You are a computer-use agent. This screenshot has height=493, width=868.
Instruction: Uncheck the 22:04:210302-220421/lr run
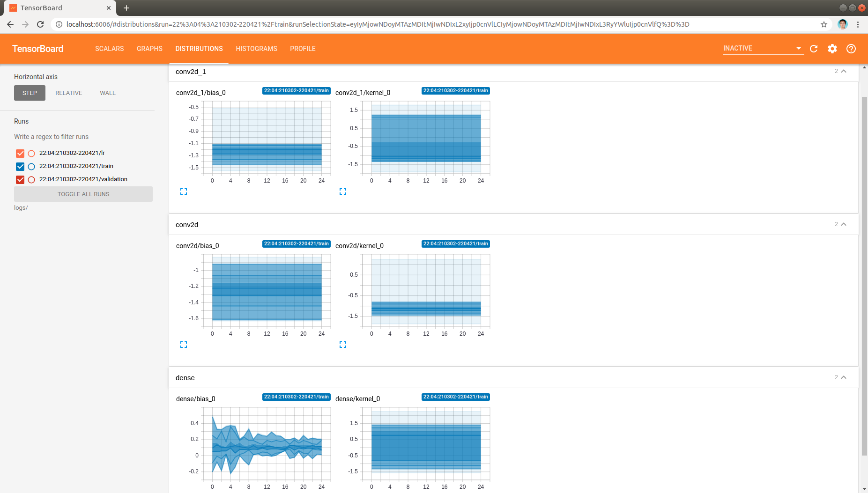pyautogui.click(x=20, y=153)
